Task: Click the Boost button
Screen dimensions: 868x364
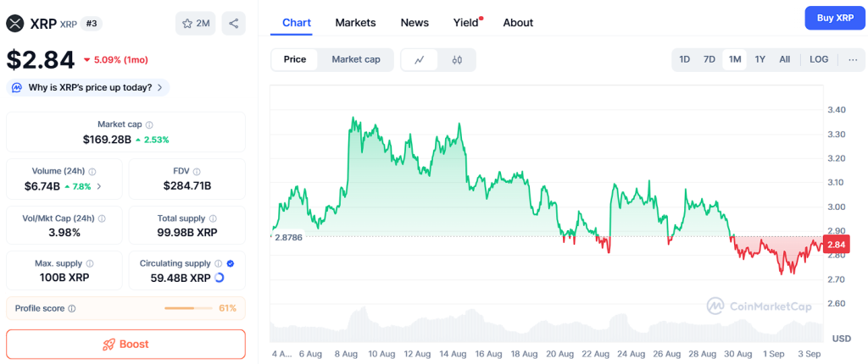Action: coord(125,344)
